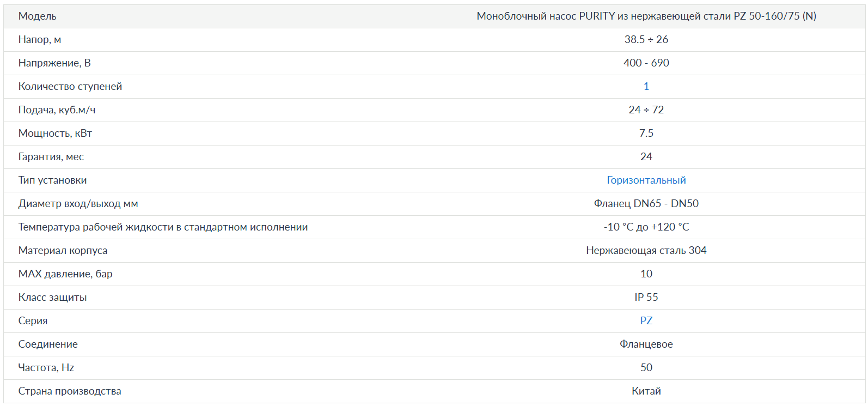The height and width of the screenshot is (406, 868).
Task: Follow the 'Горизонтальный' installation type link
Action: click(x=646, y=180)
